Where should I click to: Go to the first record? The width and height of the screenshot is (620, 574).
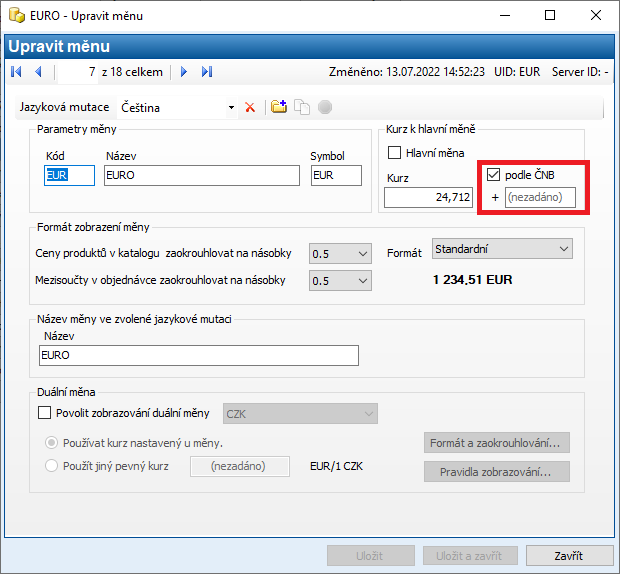[16, 72]
